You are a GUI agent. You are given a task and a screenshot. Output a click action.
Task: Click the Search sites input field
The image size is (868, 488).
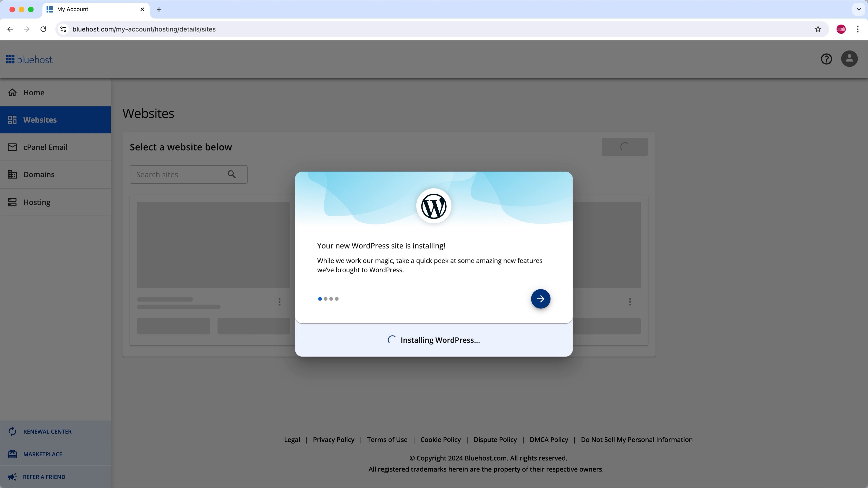(x=188, y=174)
